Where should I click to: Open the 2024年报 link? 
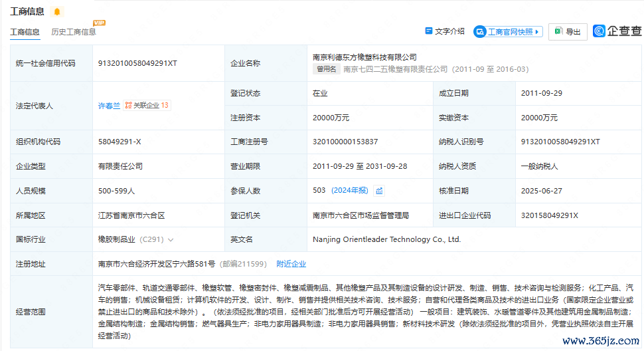tap(349, 190)
